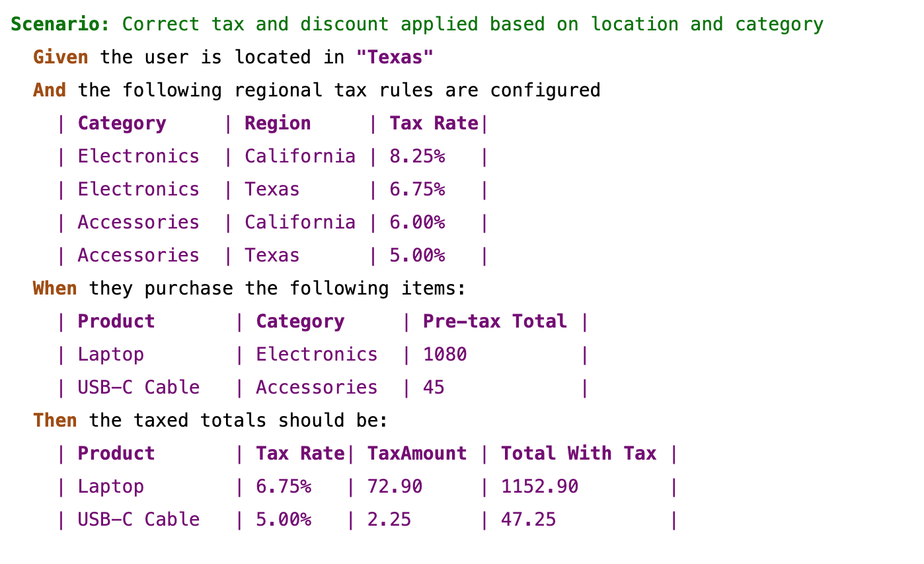Screen dimensions: 924x564
Task: Click Laptop in the purchase items table
Action: click(x=110, y=355)
